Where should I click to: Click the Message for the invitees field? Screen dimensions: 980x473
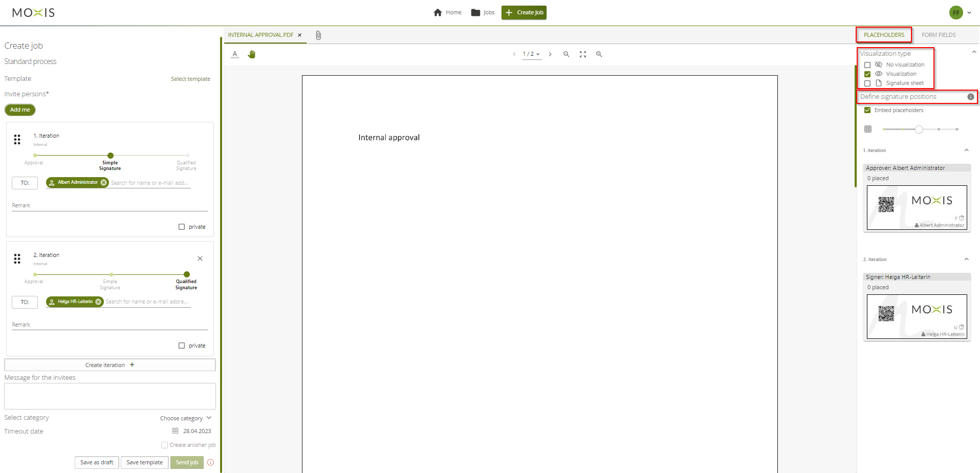click(x=110, y=396)
